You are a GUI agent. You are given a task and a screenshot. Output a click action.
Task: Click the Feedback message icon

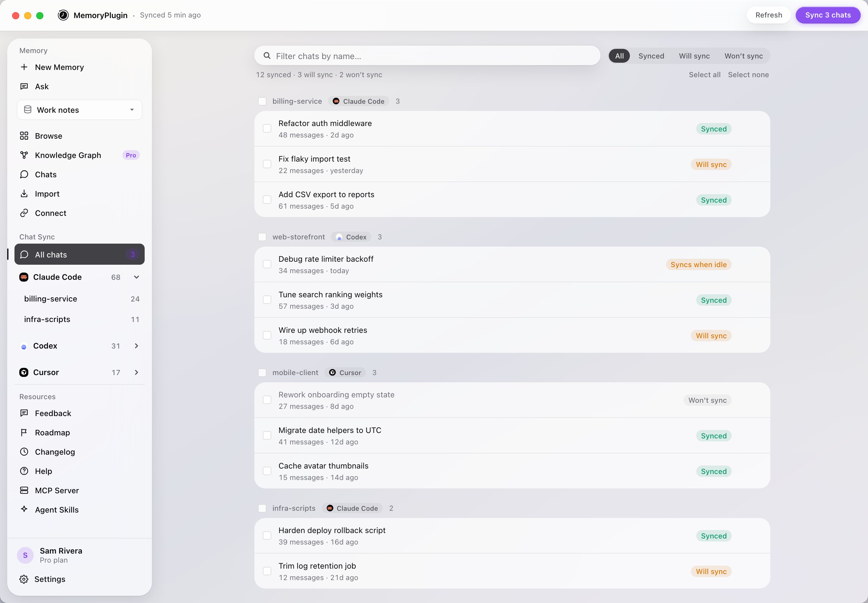point(24,413)
